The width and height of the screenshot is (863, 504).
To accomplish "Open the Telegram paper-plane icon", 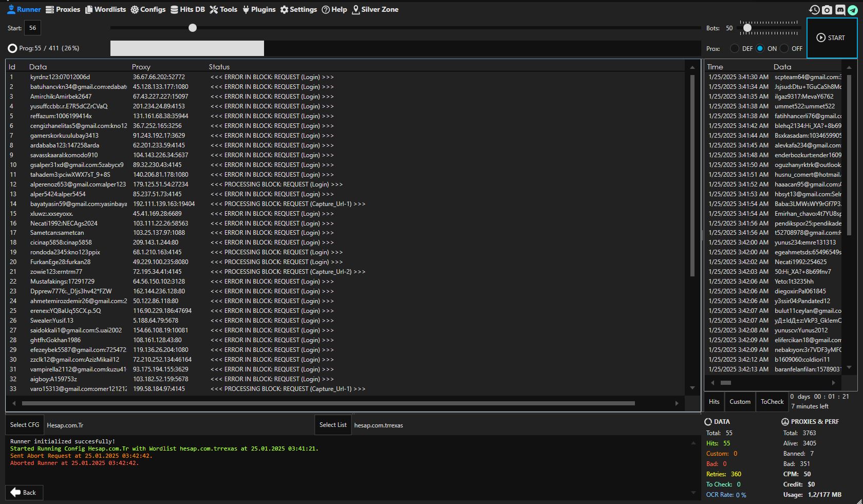I will [853, 10].
